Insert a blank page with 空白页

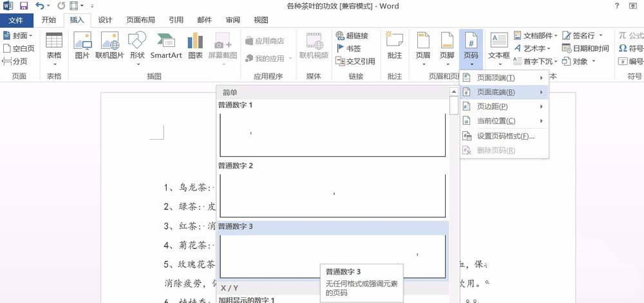click(x=19, y=48)
